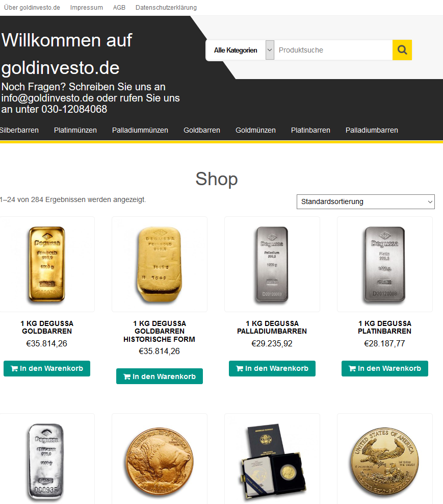
Task: Open the Impressum link
Action: [87, 7]
